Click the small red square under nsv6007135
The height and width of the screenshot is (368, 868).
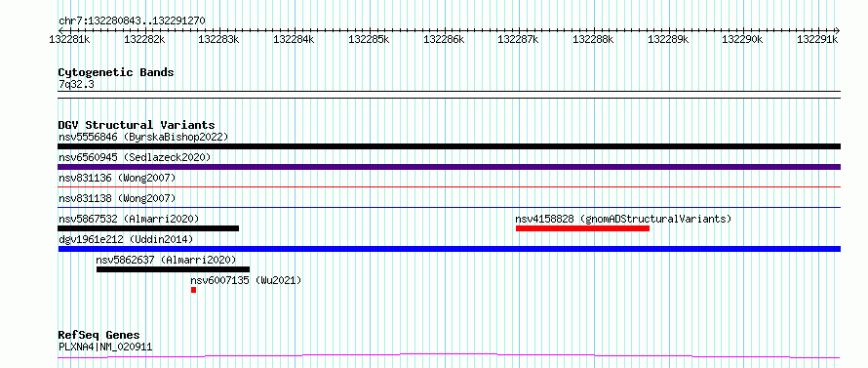194,290
